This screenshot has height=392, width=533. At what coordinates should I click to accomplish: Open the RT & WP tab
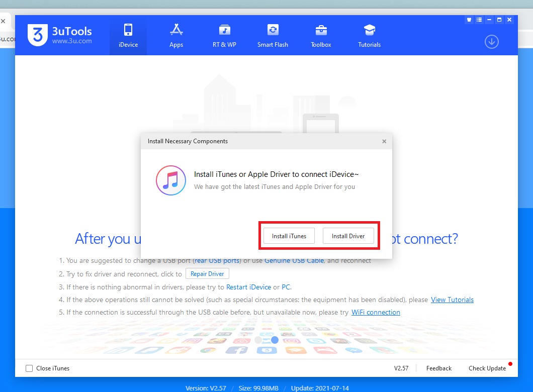pyautogui.click(x=224, y=35)
